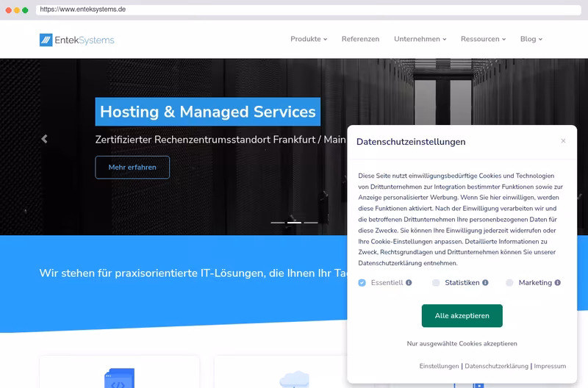Image resolution: width=588 pixels, height=388 pixels.
Task: Enable the Marketing checkbox
Action: (509, 283)
